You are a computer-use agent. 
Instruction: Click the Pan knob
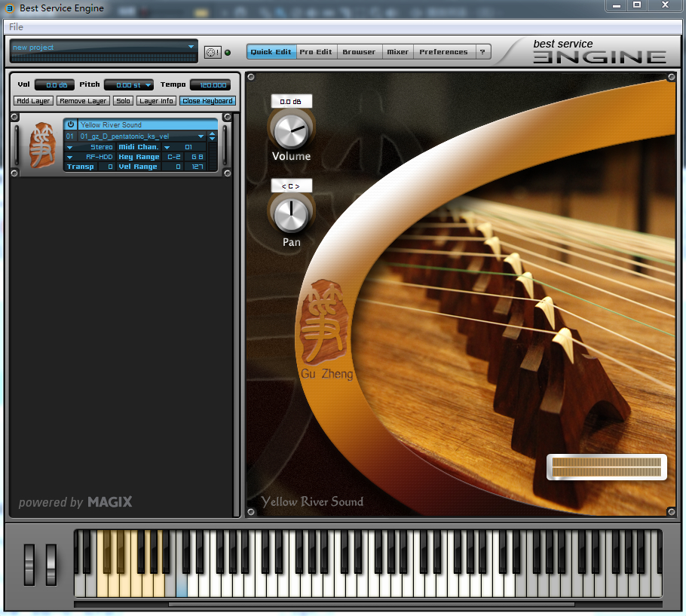291,215
